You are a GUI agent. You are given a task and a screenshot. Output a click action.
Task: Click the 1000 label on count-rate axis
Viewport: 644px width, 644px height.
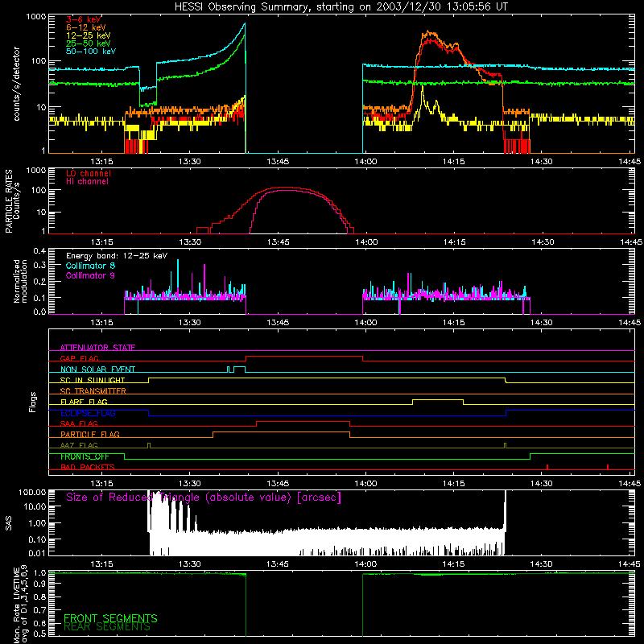(36, 17)
